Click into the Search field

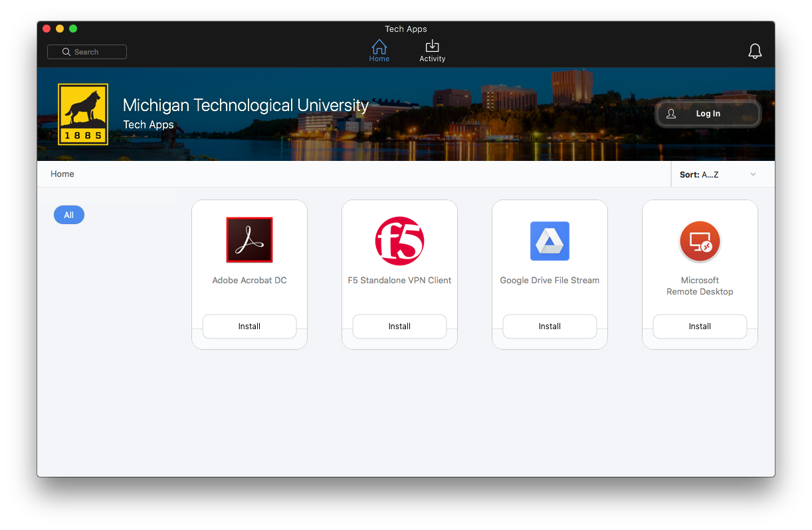[87, 52]
